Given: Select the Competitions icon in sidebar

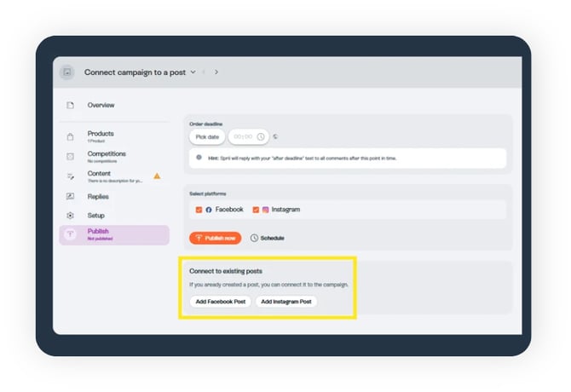Looking at the screenshot, I should click(70, 157).
